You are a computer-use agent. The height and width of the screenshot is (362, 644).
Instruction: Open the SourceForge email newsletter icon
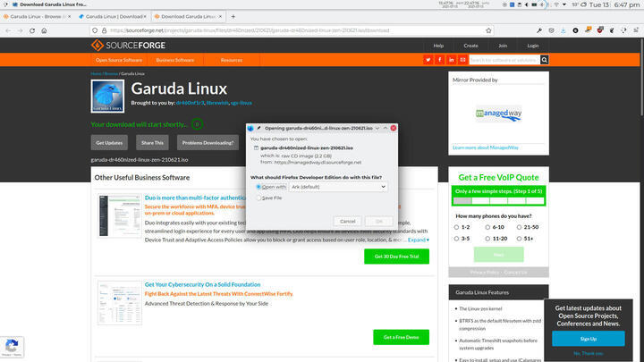coord(462,60)
